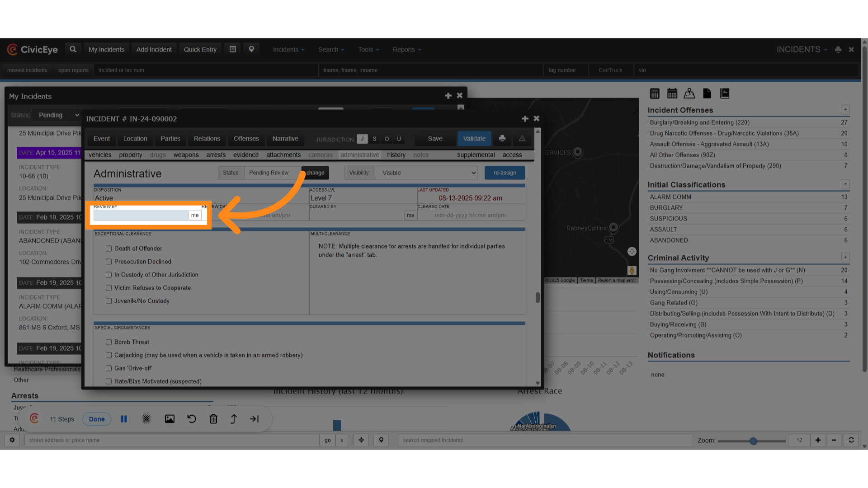Screen dimensions: 868x488
Task: Click the trash delete icon in the steps toolbar
Action: pos(213,419)
